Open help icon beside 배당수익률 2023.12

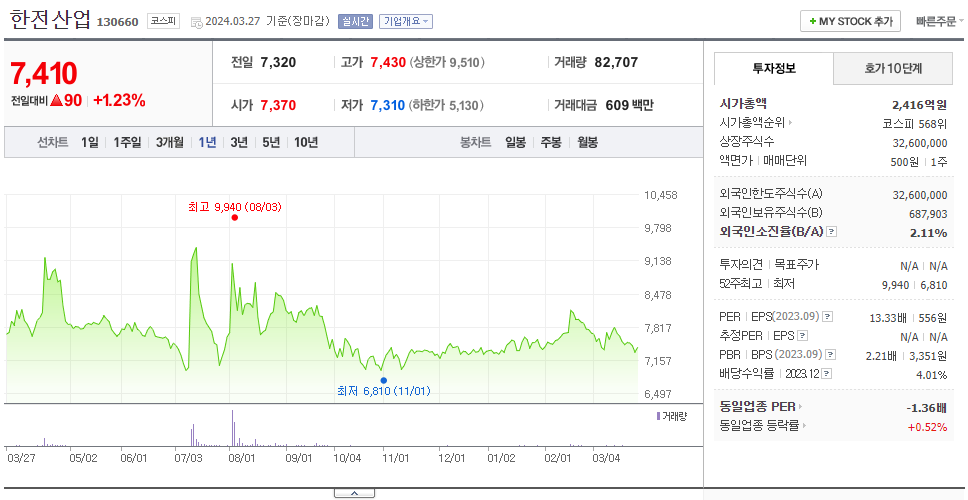tap(827, 374)
